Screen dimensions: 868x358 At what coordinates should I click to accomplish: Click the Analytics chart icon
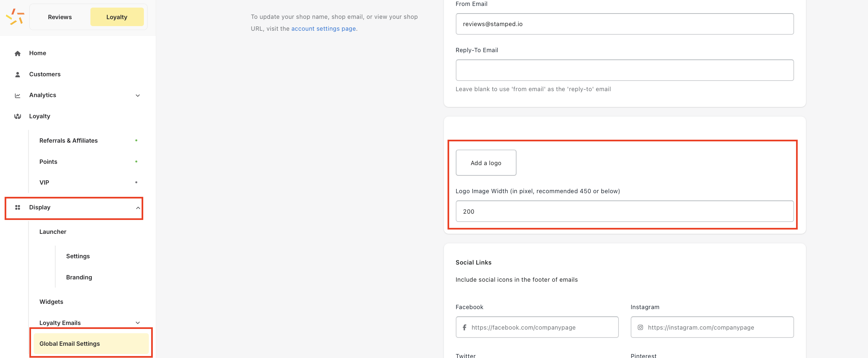coord(17,95)
